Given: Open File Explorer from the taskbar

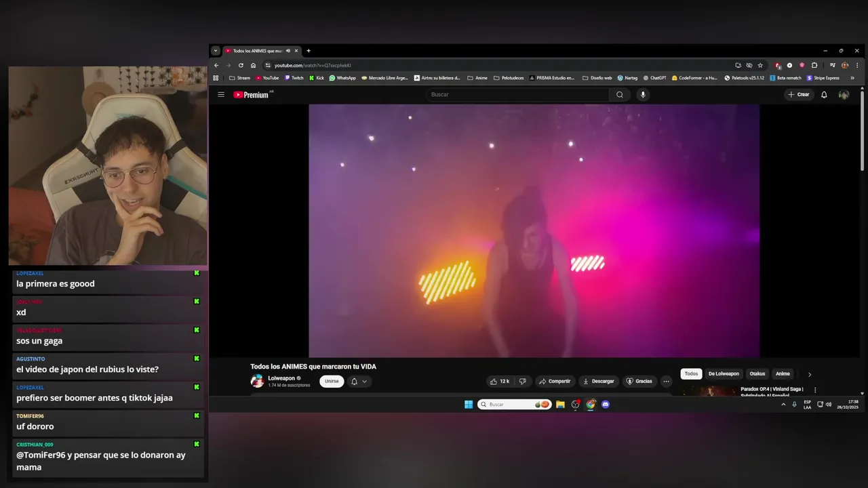Looking at the screenshot, I should (560, 405).
